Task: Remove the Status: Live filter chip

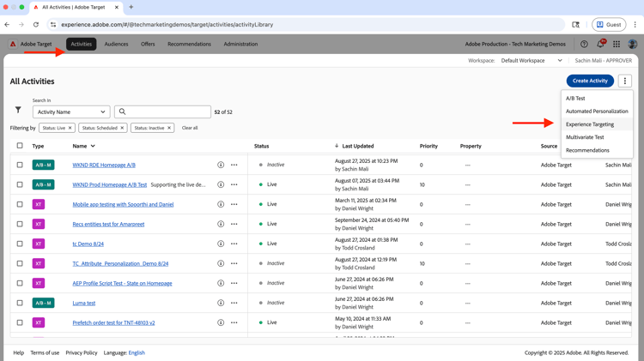Action: [70, 128]
